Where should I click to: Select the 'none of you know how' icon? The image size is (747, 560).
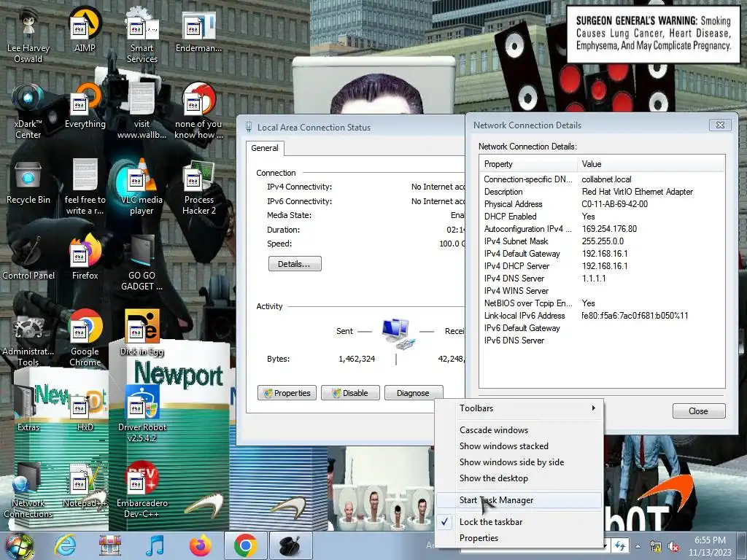tap(198, 111)
